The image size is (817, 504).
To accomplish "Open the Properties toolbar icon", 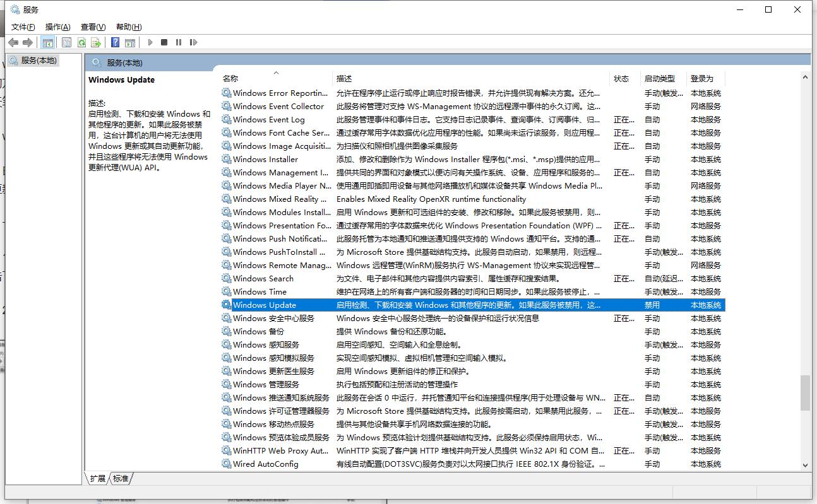I will click(x=67, y=42).
